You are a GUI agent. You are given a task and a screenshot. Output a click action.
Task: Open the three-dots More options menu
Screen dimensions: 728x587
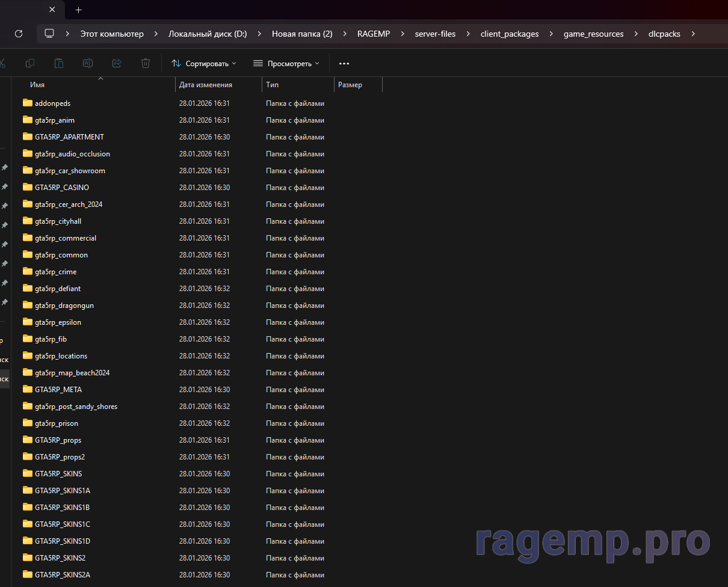click(344, 63)
